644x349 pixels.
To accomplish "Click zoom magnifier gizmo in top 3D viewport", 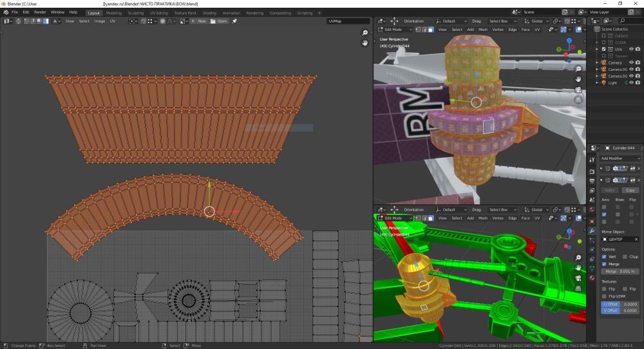I will [578, 69].
